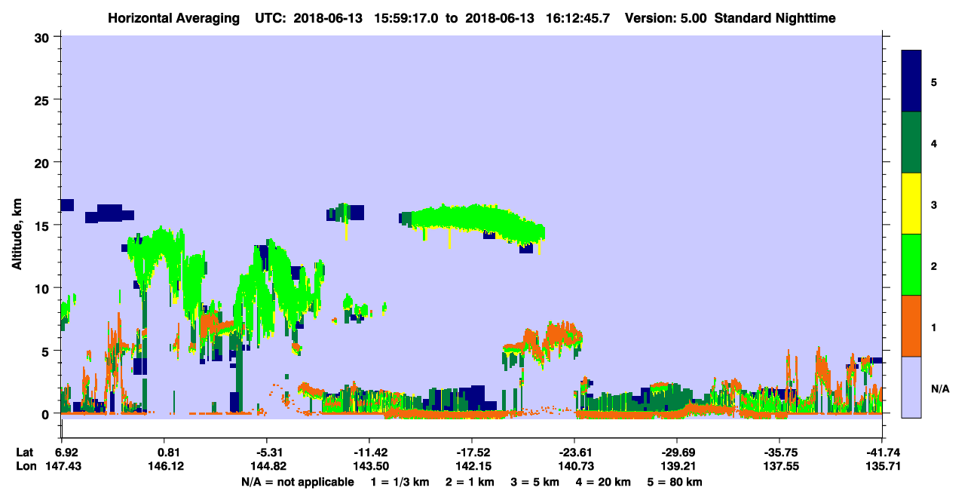Click the colorbar label '3'
This screenshot has height=503, width=980.
934,204
